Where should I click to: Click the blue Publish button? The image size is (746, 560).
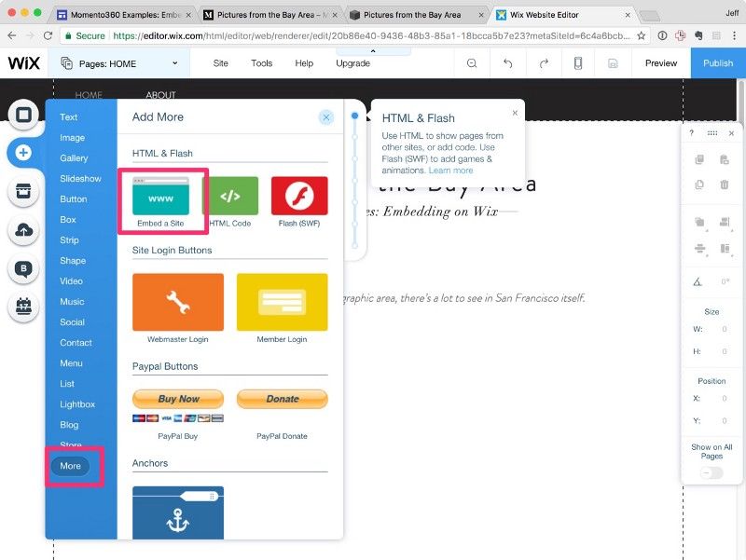click(718, 63)
